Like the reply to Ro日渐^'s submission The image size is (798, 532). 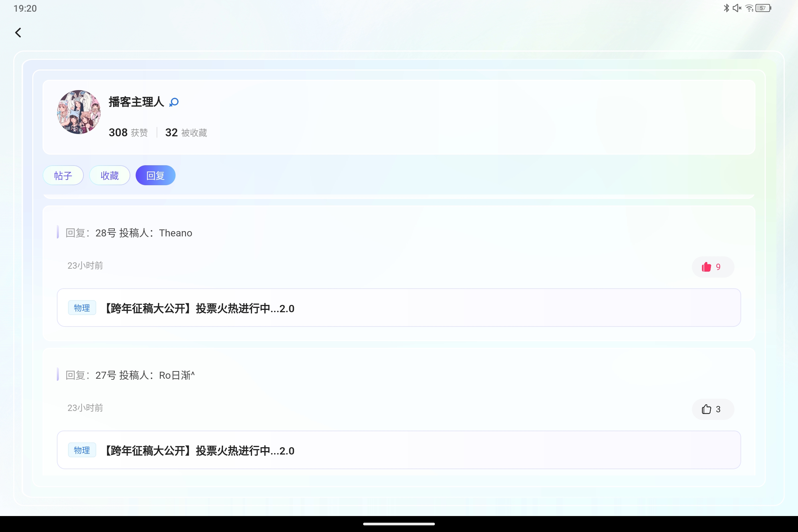(713, 409)
